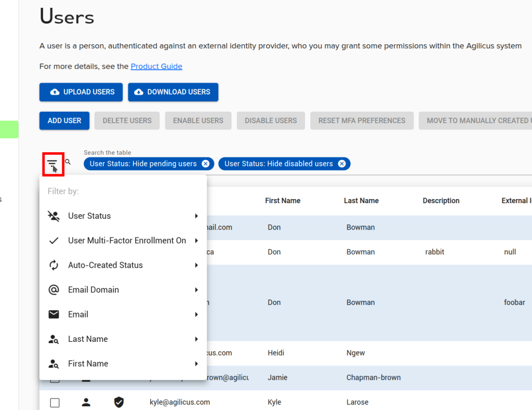Click the DOWNLOAD USERS button
This screenshot has height=410, width=532.
coord(173,92)
